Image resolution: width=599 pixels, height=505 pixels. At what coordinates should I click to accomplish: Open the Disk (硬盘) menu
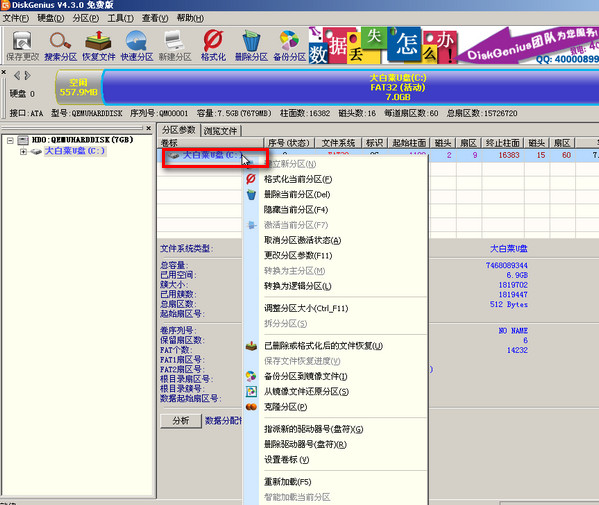coord(50,18)
